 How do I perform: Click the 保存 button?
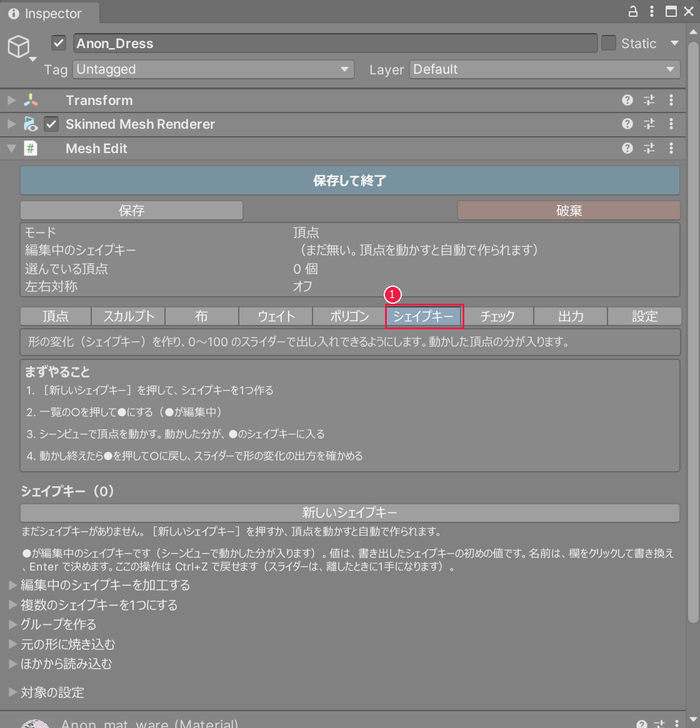pyautogui.click(x=131, y=211)
